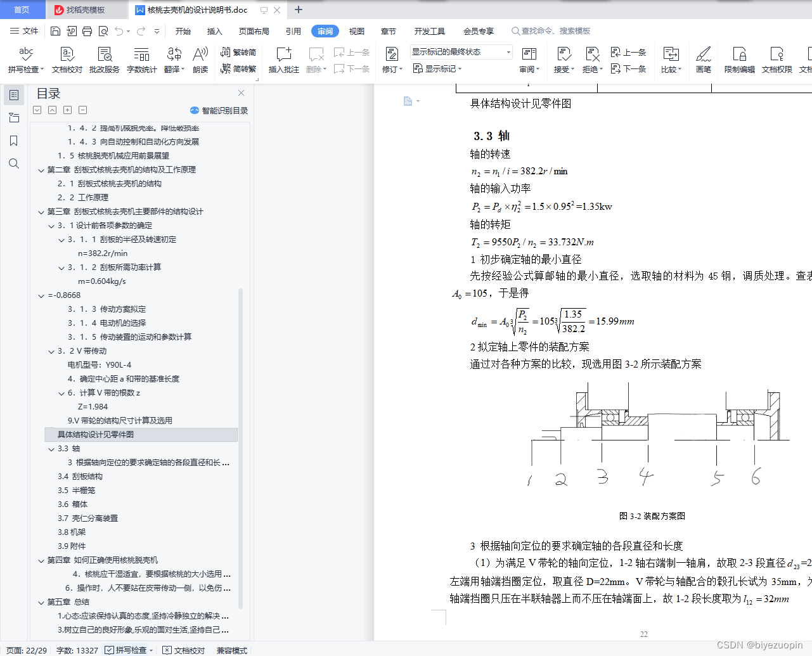Screen dimensions: 812x656
Task: Open the 引用 ribbon tab
Action: click(x=293, y=31)
